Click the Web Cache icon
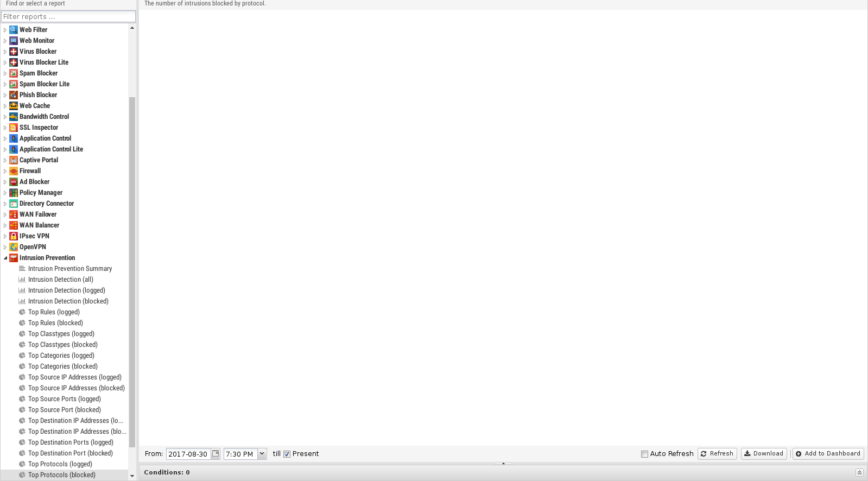Screen dimensions: 868x481 [14, 106]
